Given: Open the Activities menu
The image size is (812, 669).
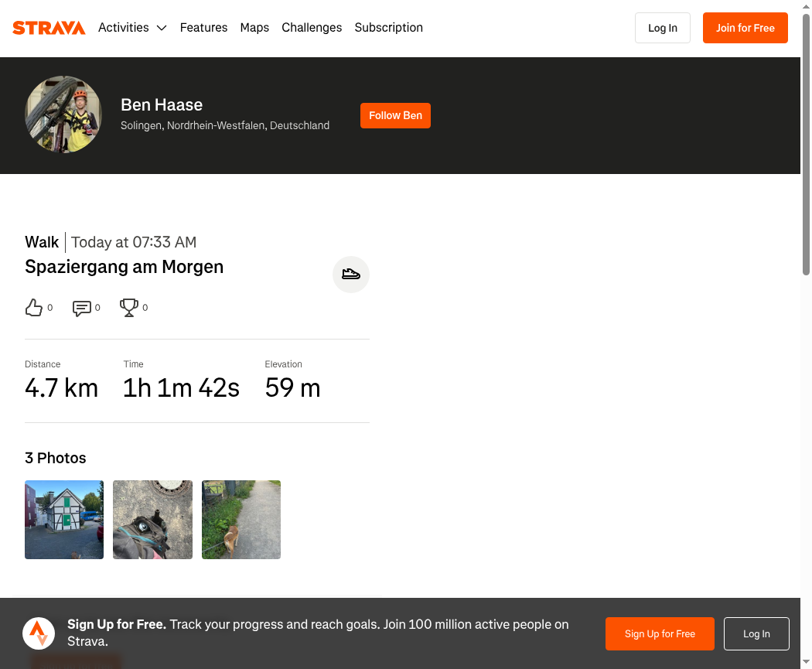Looking at the screenshot, I should click(x=124, y=27).
